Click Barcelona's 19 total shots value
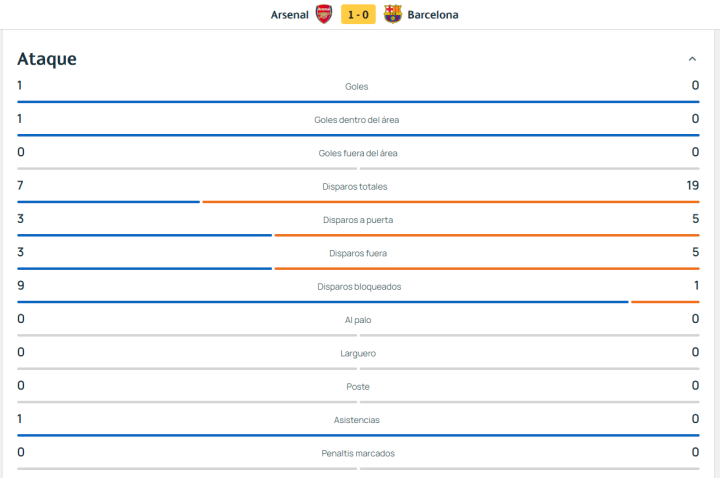Screen dimensions: 720x478 (x=692, y=186)
